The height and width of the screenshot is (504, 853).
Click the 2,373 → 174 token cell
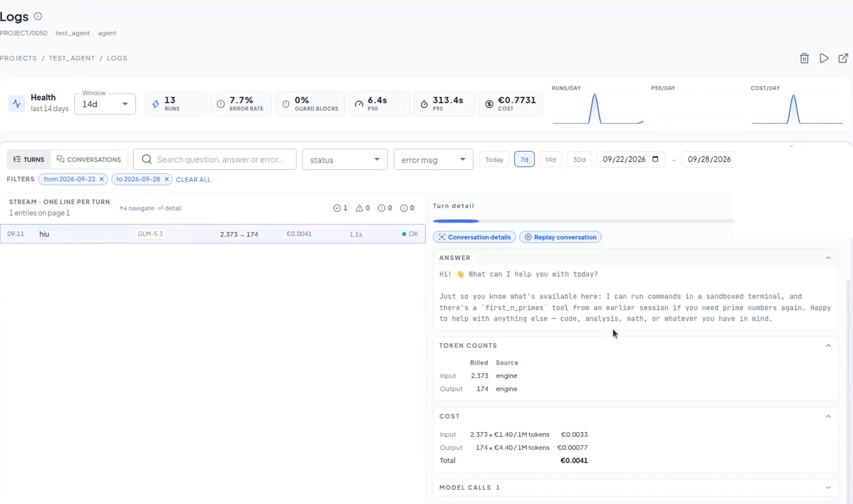pyautogui.click(x=239, y=234)
